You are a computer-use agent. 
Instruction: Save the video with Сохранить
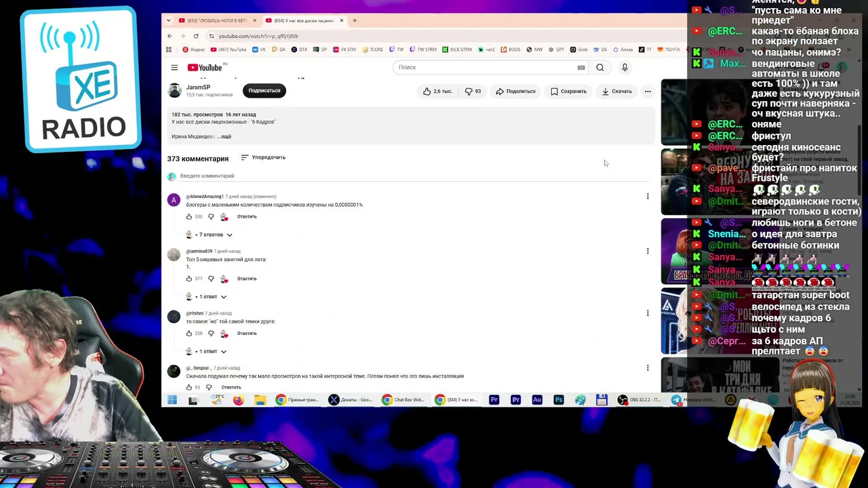tap(568, 91)
